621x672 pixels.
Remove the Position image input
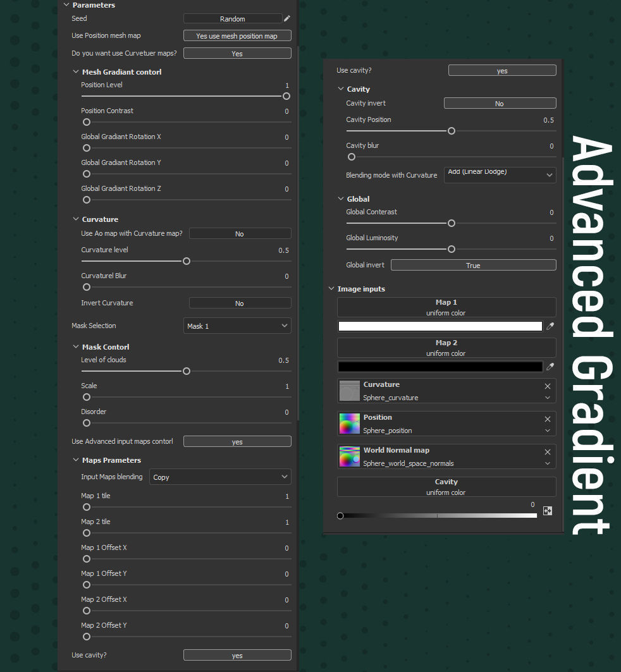(547, 419)
